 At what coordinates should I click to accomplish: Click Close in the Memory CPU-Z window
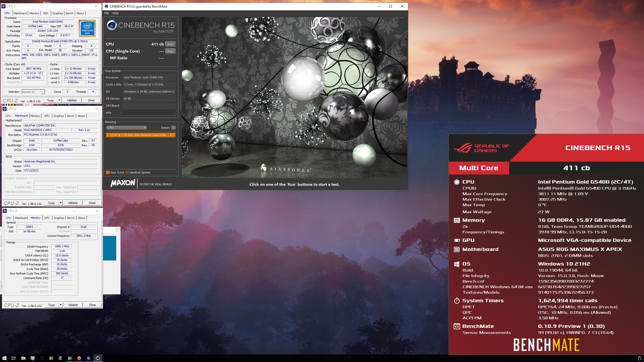coord(92,305)
